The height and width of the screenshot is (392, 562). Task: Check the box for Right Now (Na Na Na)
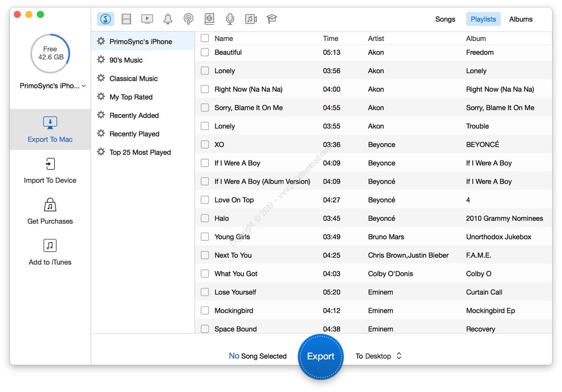tap(205, 89)
